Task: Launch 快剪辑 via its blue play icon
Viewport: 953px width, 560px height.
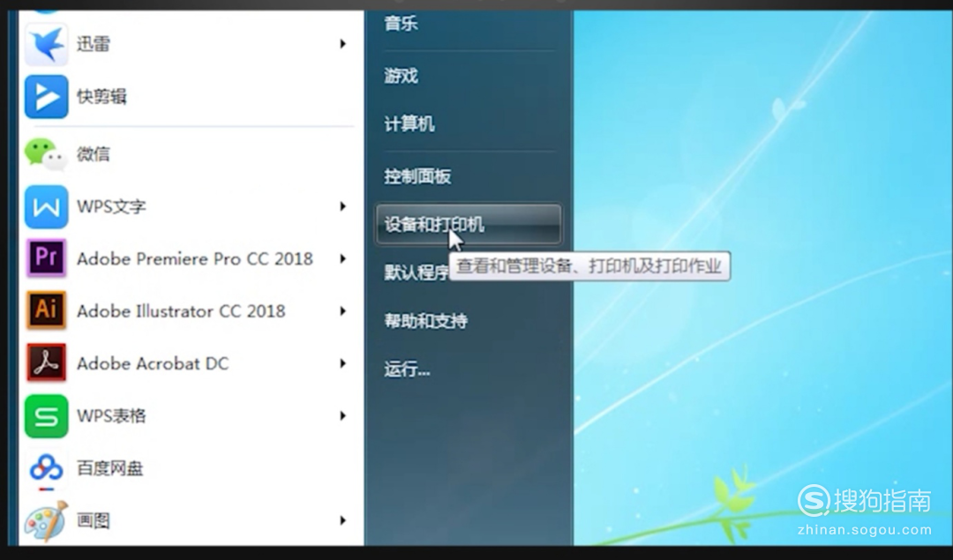Action: click(x=46, y=97)
